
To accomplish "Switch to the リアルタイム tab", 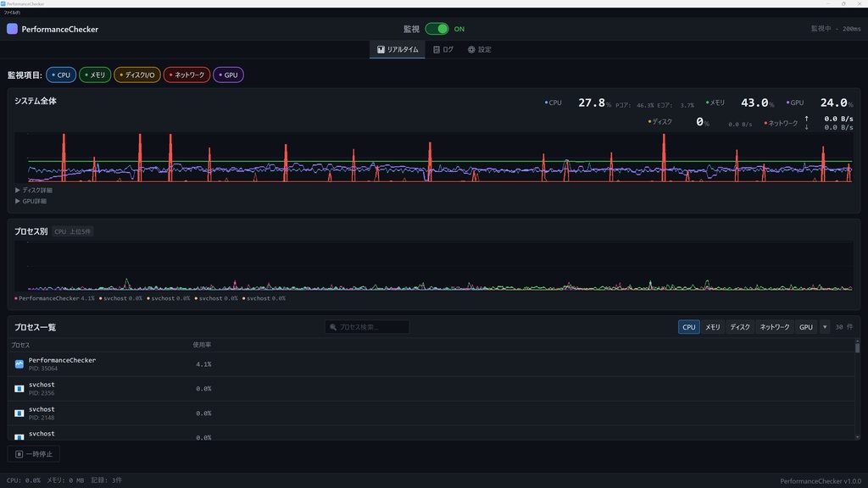I will tap(398, 49).
